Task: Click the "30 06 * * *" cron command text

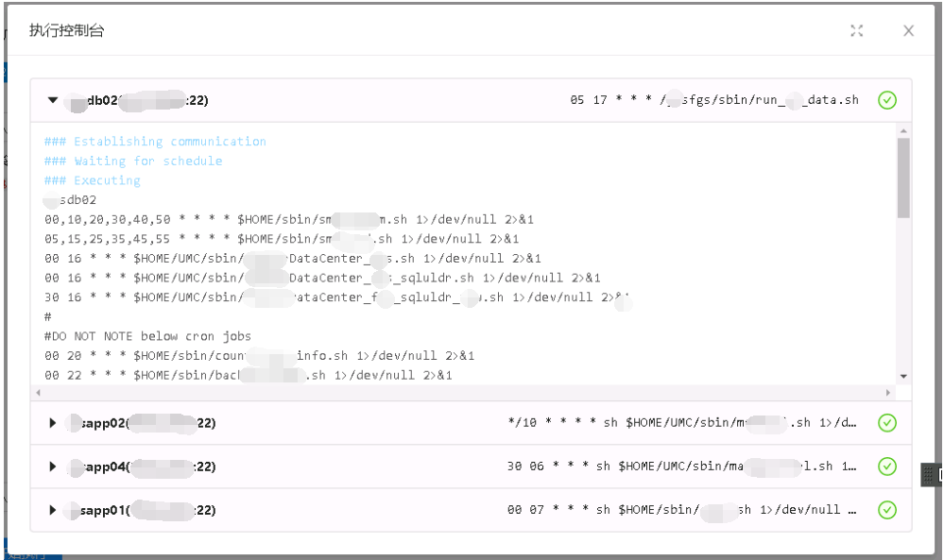Action: pos(682,467)
